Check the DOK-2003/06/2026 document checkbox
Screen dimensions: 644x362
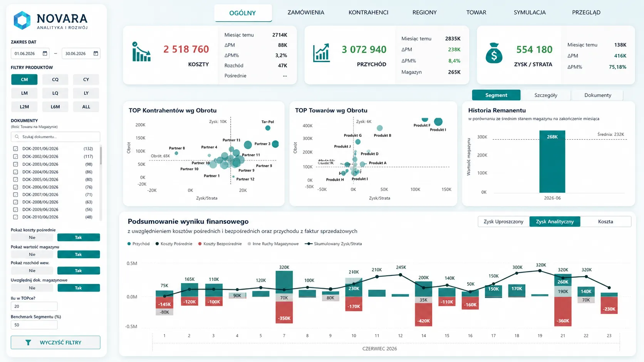pyautogui.click(x=15, y=164)
